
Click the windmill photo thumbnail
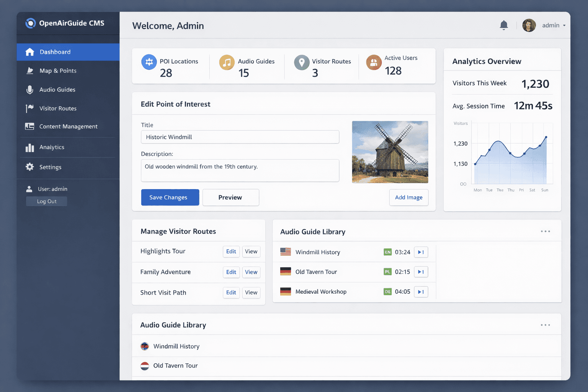[x=390, y=152]
